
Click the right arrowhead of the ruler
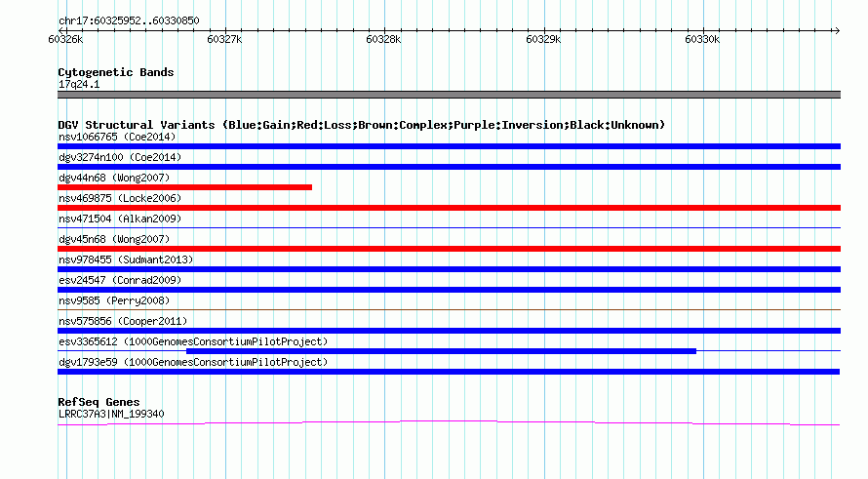(837, 30)
